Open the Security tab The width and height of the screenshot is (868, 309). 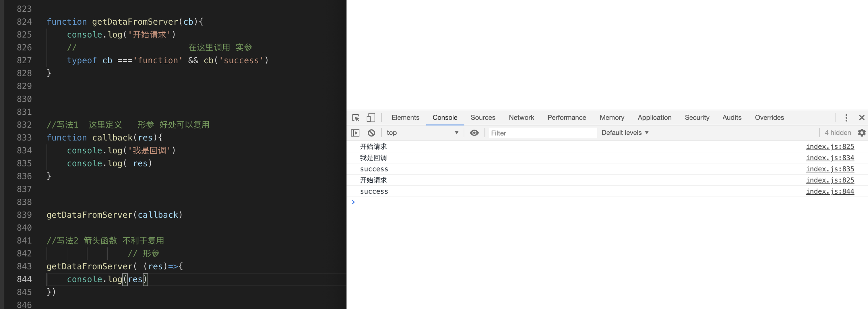point(697,118)
